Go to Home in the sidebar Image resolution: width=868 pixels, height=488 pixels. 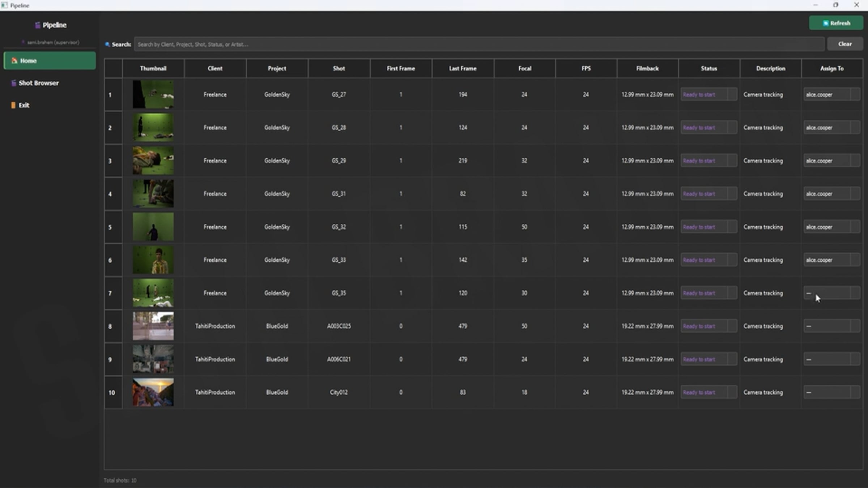click(x=50, y=61)
